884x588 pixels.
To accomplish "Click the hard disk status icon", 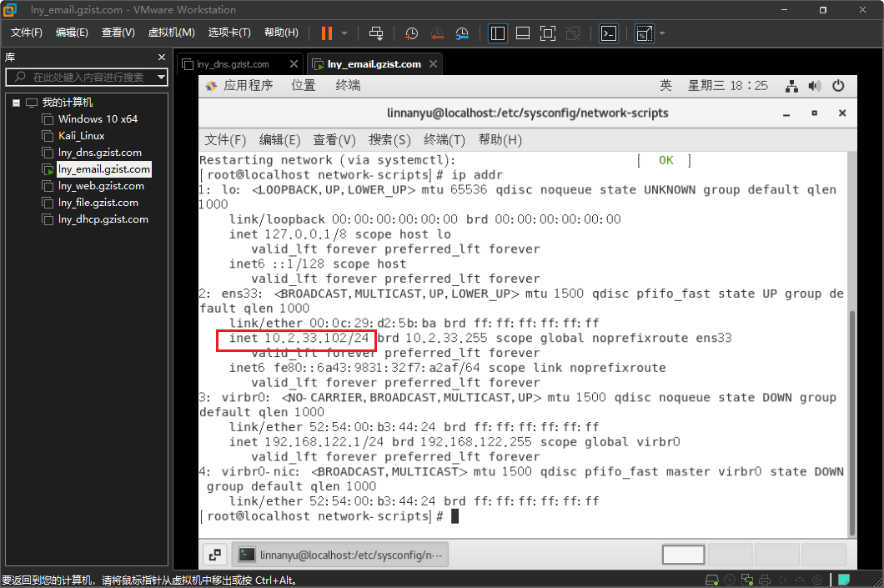I will (712, 580).
